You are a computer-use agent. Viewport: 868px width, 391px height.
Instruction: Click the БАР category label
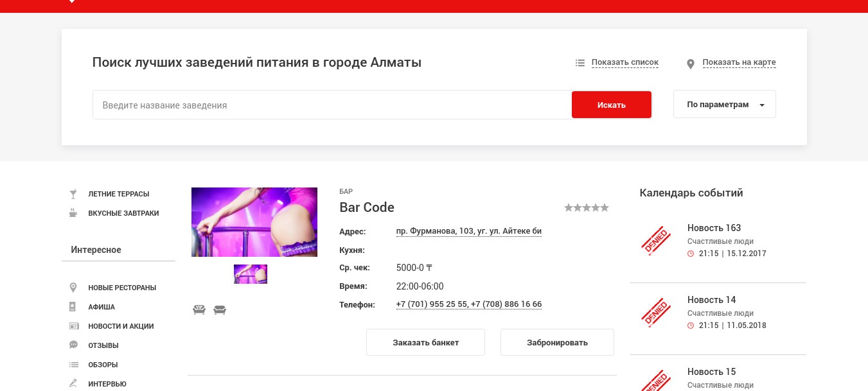(346, 191)
